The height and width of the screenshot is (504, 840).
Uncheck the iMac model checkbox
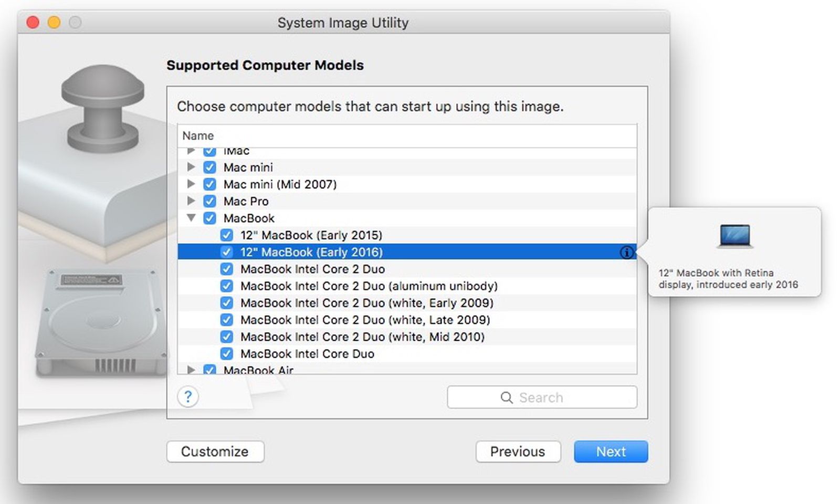point(209,151)
